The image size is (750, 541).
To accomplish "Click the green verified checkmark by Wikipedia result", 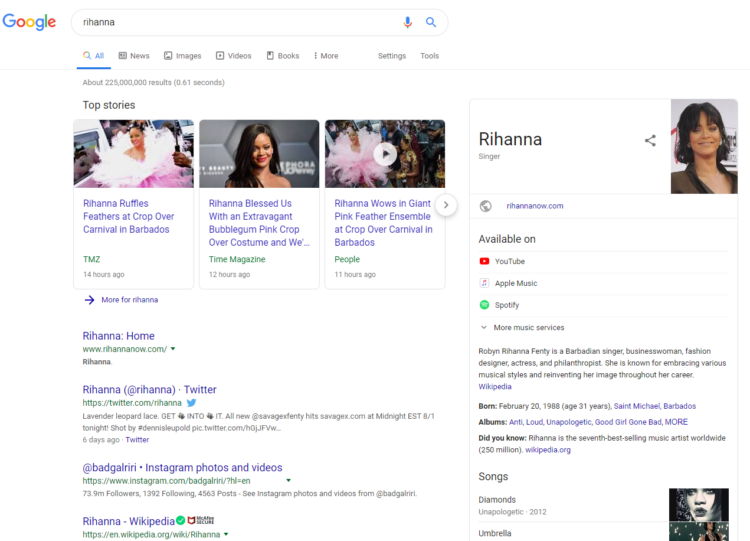I will pyautogui.click(x=180, y=520).
